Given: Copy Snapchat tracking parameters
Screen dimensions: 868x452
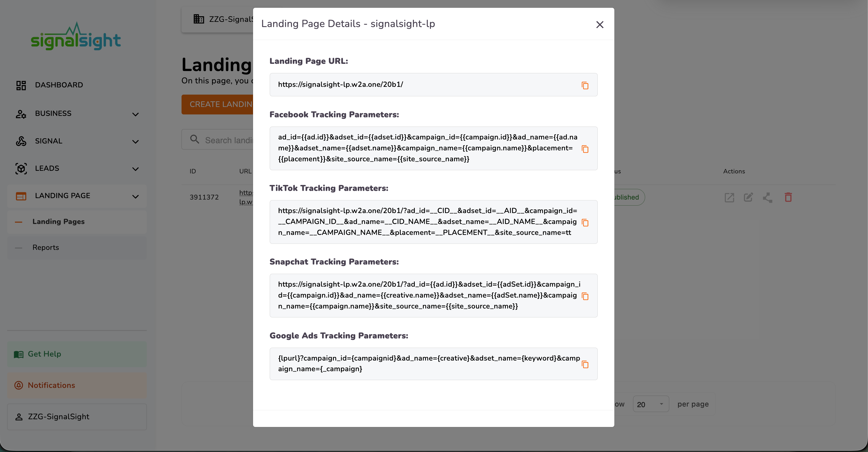Looking at the screenshot, I should tap(585, 296).
